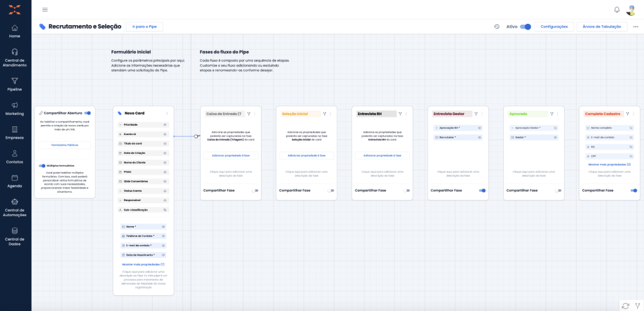This screenshot has width=644, height=311.
Task: Click the filter icon on Entrevista Gestor
Action: [x=476, y=114]
